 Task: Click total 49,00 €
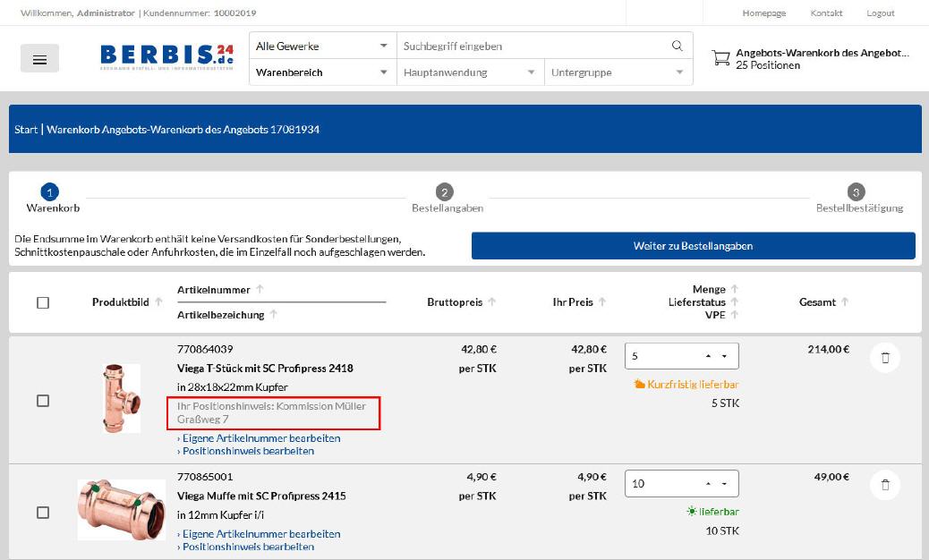(831, 477)
